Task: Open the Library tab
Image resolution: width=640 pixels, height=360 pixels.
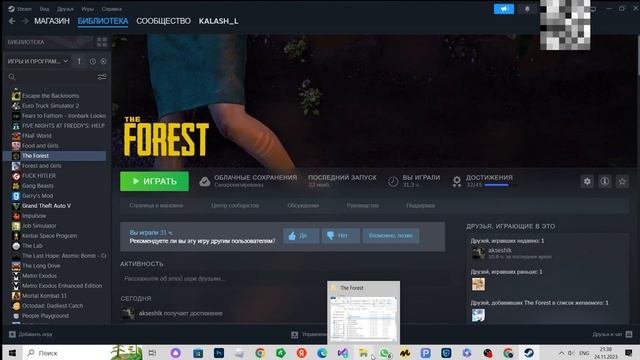Action: [103, 21]
